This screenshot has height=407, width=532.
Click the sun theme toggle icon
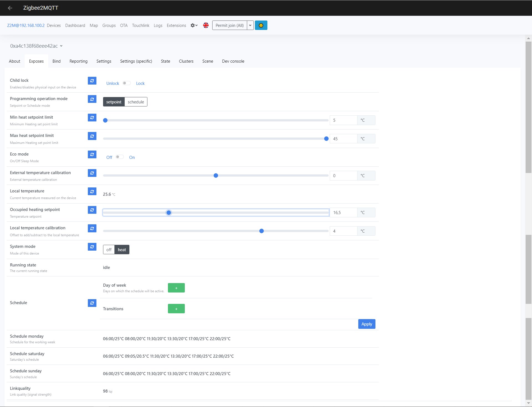click(x=261, y=26)
